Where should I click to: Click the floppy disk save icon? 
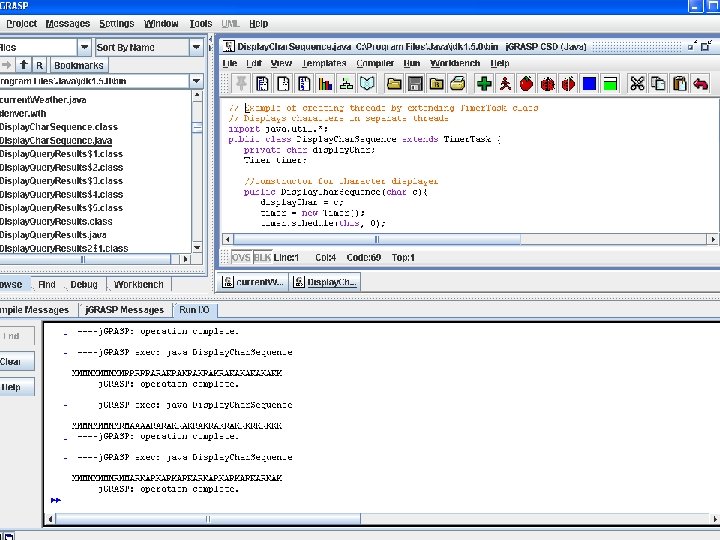pyautogui.click(x=414, y=84)
